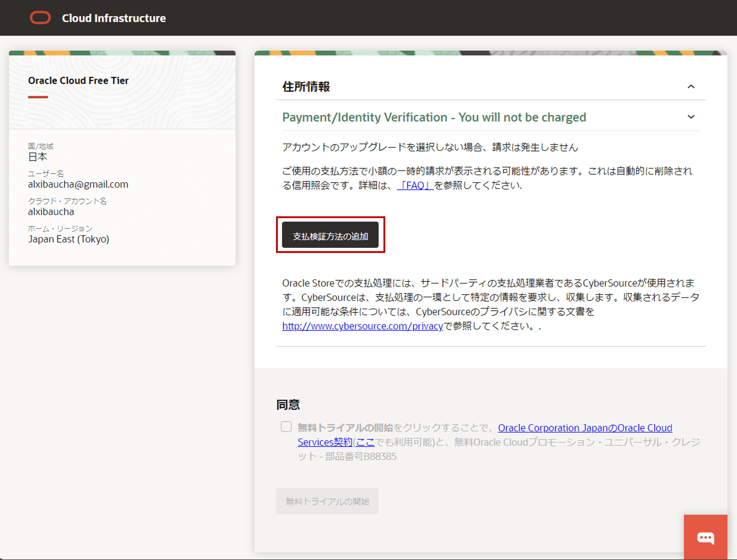Open the 「FAQ」 link

(415, 185)
